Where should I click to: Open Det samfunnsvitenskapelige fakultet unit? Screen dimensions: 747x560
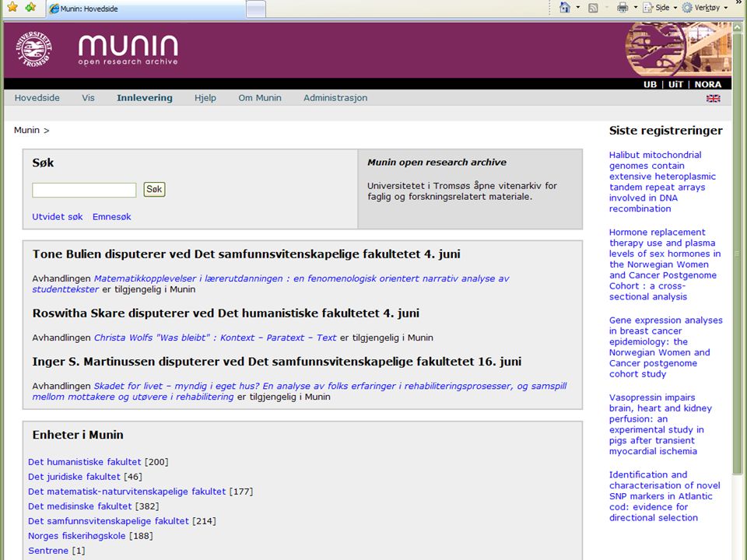click(108, 521)
